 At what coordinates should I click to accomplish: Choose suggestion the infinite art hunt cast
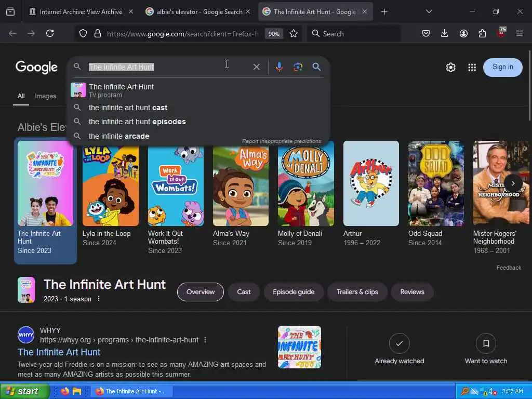(198, 108)
